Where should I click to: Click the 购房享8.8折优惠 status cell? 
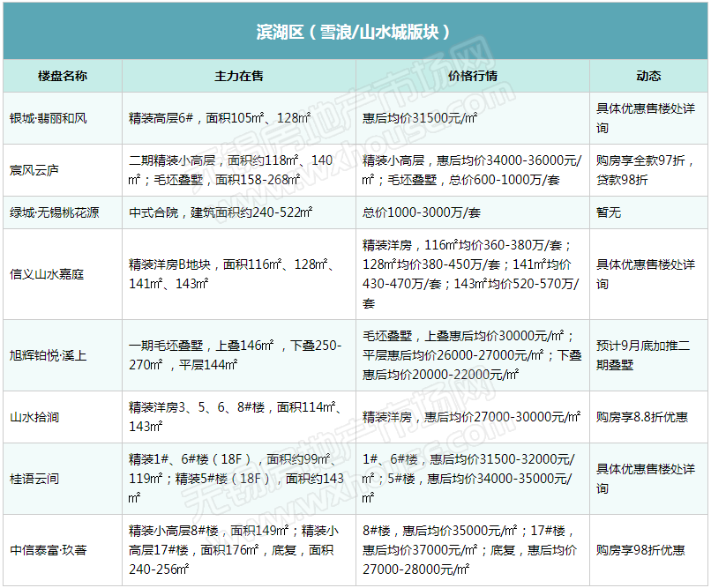point(641,417)
